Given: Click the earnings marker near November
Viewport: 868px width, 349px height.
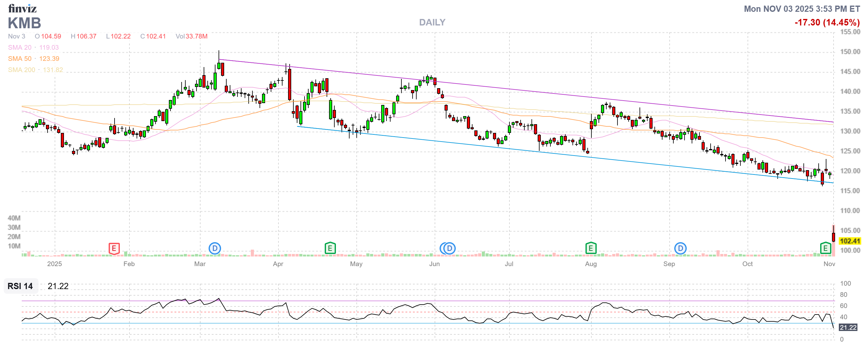Looking at the screenshot, I should (x=825, y=248).
